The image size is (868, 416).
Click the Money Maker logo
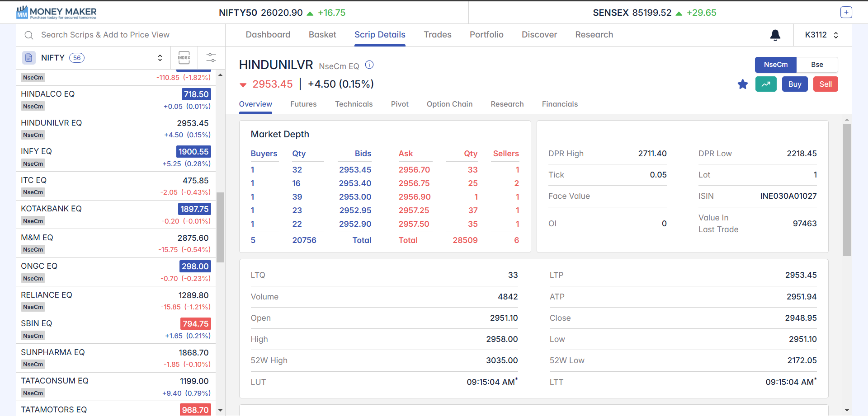(x=56, y=13)
